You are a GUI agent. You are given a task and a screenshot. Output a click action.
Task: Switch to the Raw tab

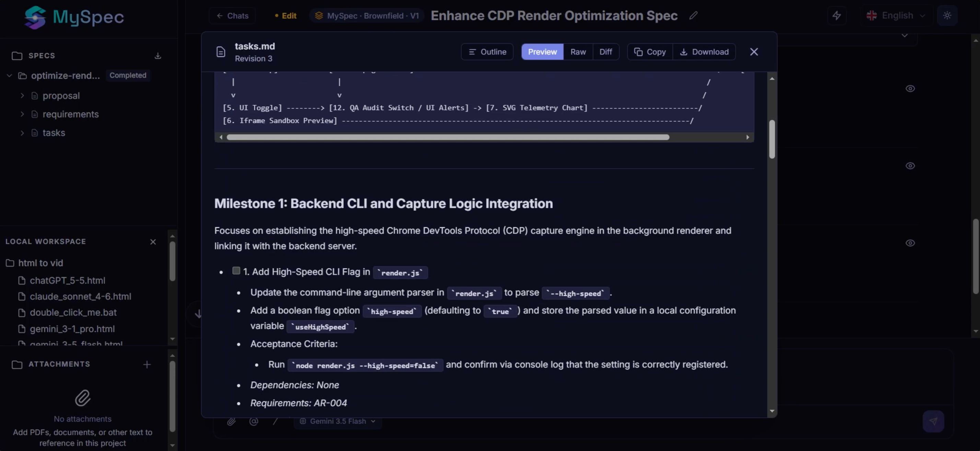578,52
